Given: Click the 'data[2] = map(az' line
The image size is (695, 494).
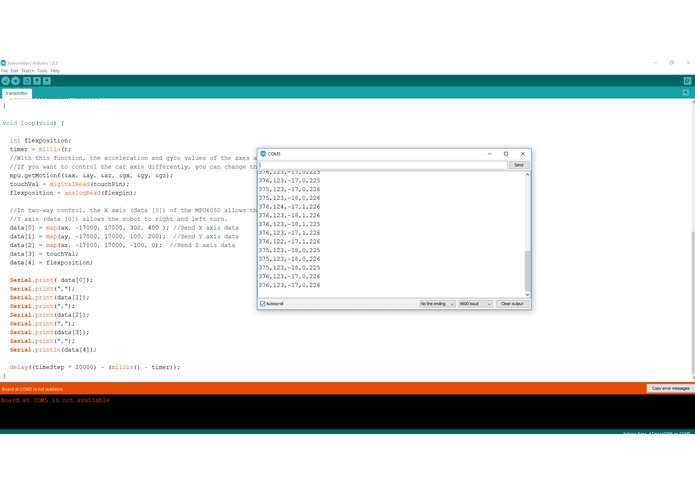Looking at the screenshot, I should click(122, 245).
